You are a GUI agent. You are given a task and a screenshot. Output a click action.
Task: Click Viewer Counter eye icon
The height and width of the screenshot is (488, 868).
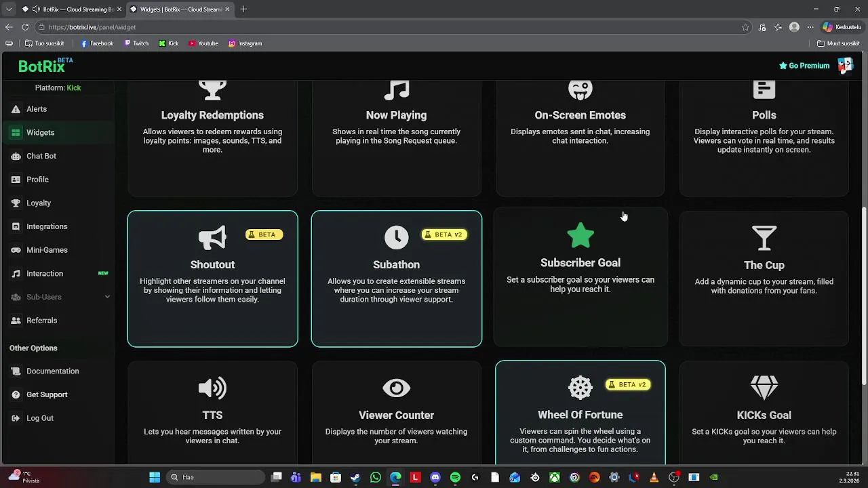tap(397, 388)
